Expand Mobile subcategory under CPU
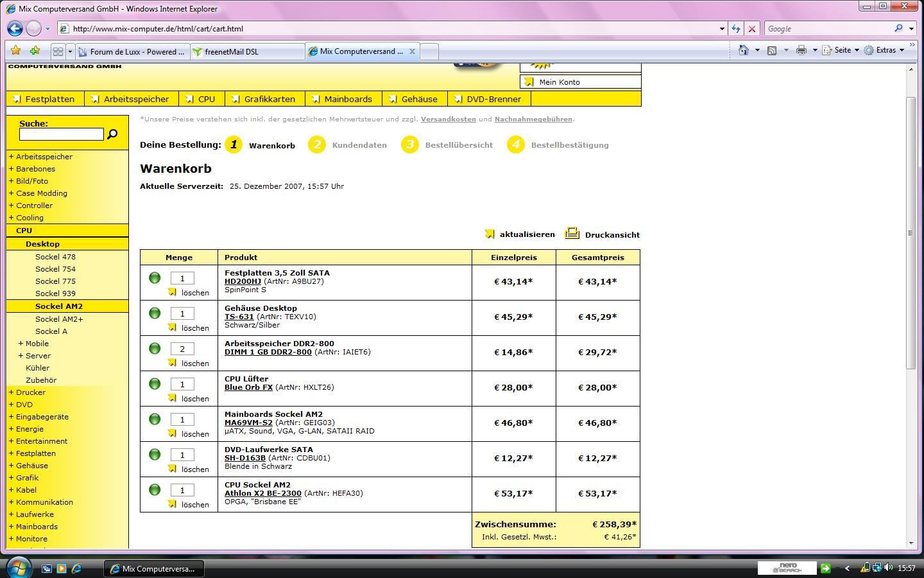 [x=21, y=344]
